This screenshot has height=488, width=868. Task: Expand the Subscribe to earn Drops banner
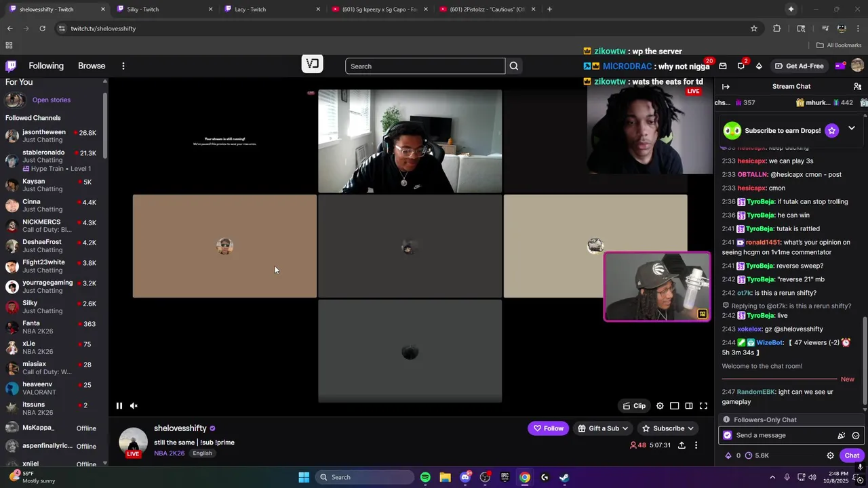pos(852,129)
